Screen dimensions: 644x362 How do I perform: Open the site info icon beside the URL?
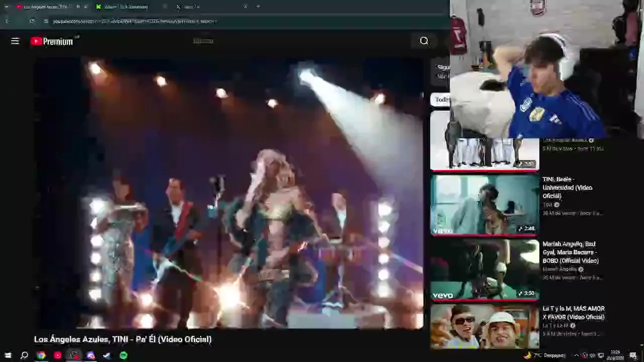[46, 21]
